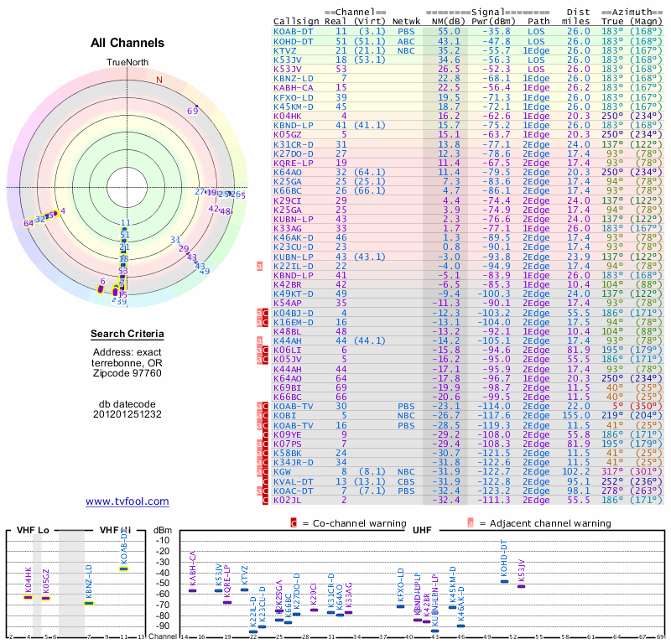Click the Search Criteria heading

(127, 335)
